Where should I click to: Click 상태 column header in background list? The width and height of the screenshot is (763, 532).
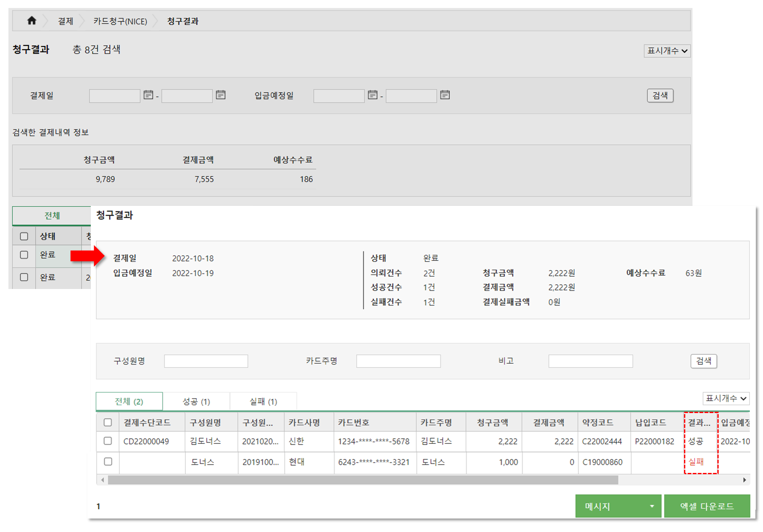(58, 236)
